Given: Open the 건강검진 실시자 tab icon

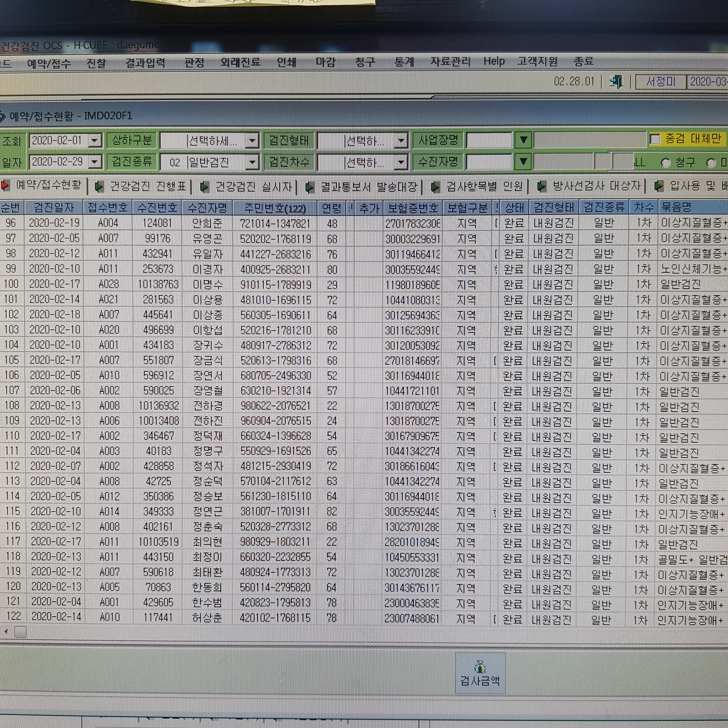Looking at the screenshot, I should tap(205, 187).
